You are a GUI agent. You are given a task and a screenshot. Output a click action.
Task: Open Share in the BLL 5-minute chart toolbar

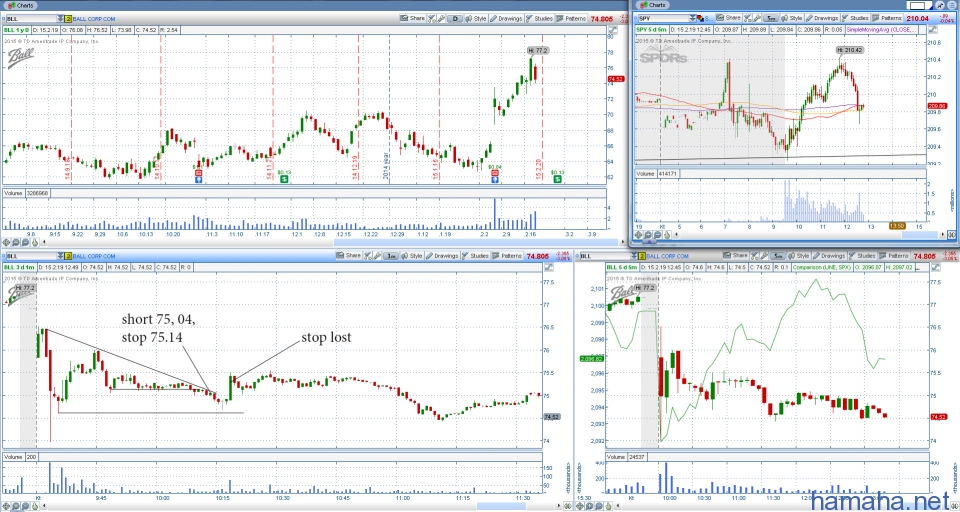pos(735,255)
